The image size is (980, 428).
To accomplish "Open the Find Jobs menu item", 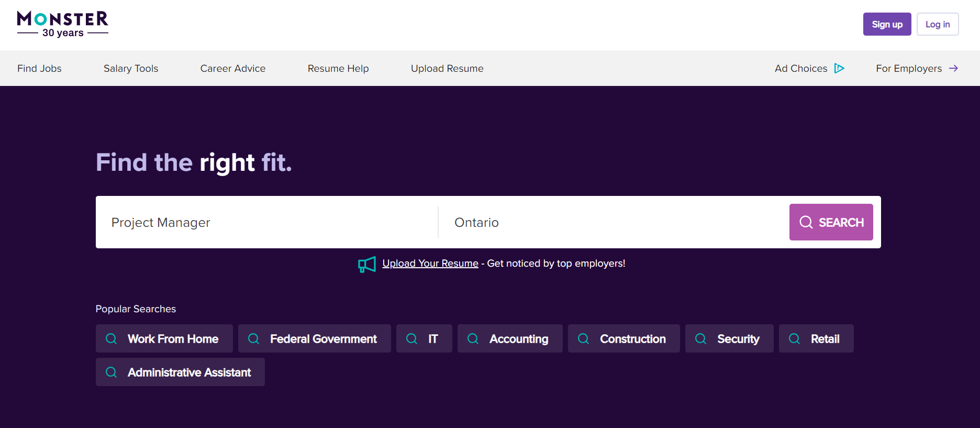I will pos(39,68).
